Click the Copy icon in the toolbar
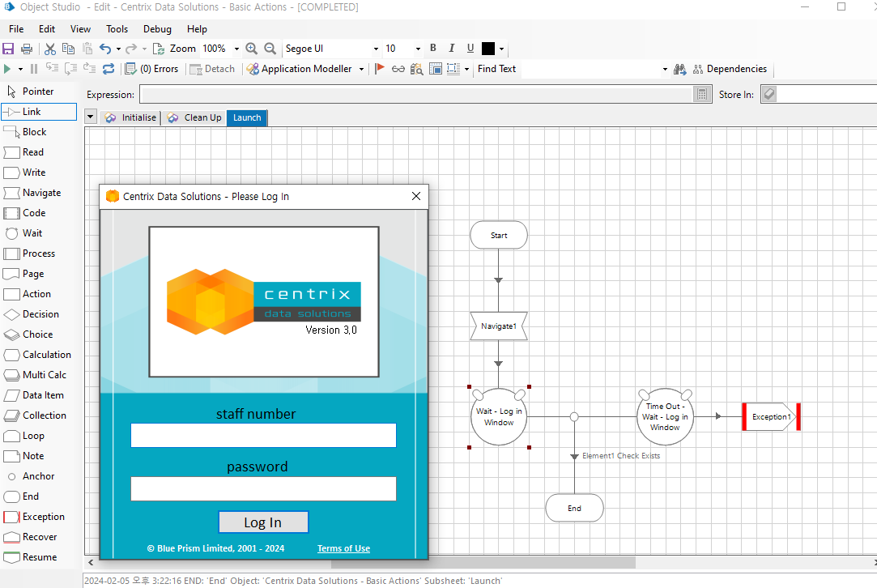 click(x=68, y=49)
